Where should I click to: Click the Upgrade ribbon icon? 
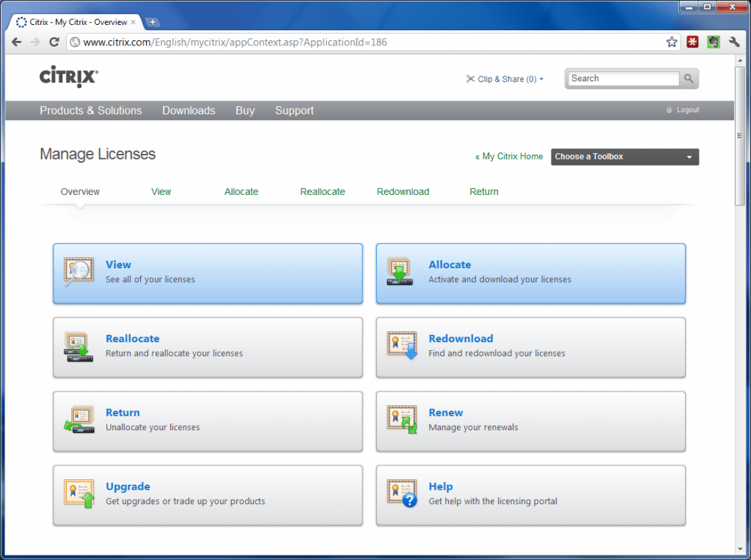(x=78, y=493)
